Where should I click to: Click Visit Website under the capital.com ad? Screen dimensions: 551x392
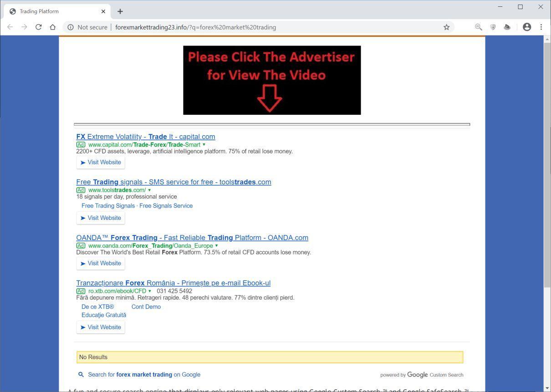pos(100,162)
